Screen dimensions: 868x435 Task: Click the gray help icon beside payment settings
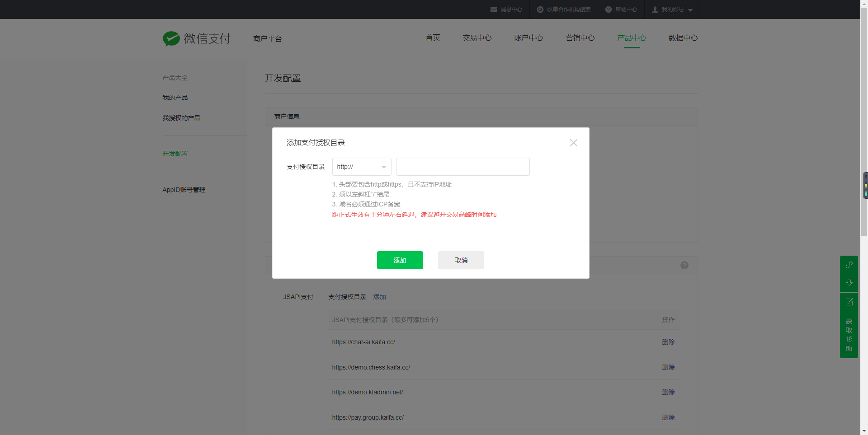coord(684,265)
